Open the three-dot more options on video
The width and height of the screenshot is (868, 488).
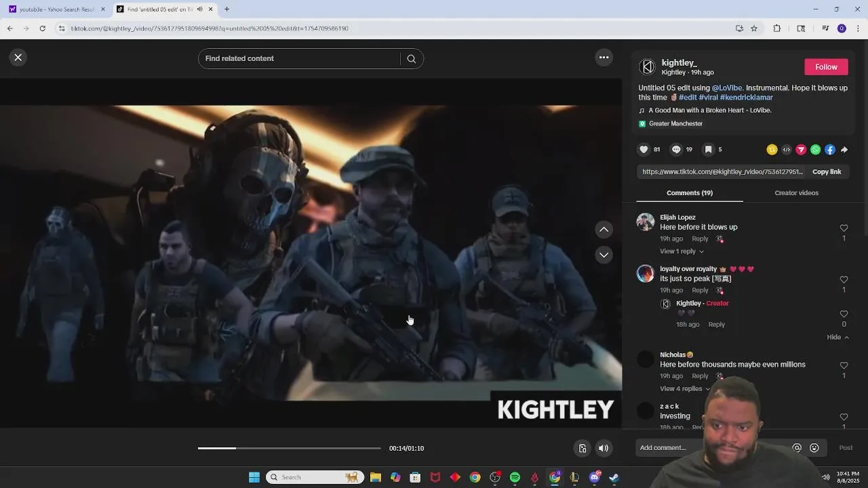604,58
